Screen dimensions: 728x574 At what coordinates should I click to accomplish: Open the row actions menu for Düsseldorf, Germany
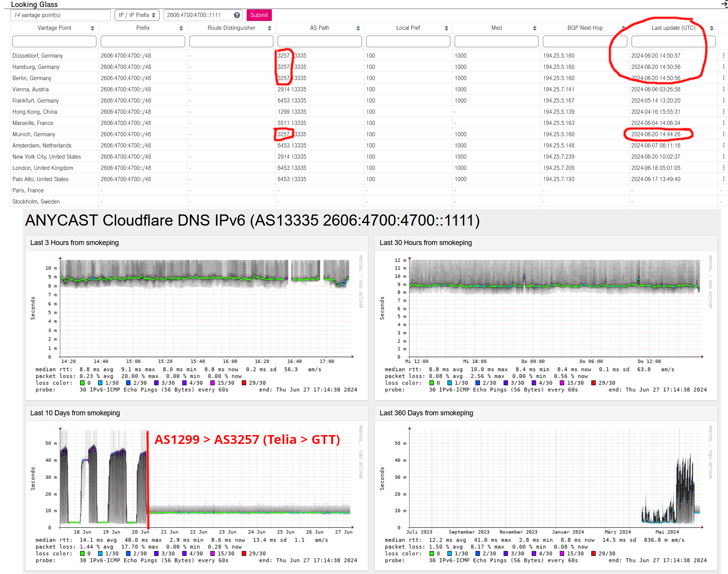[x=724, y=55]
